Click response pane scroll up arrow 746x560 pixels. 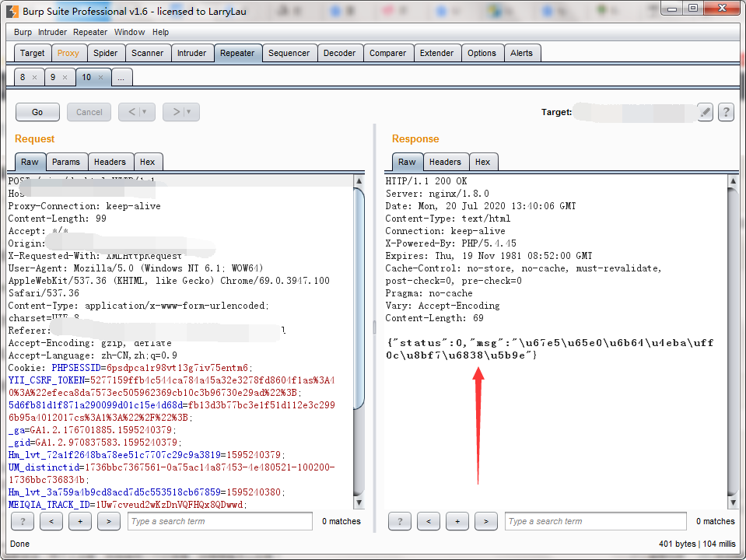[733, 180]
